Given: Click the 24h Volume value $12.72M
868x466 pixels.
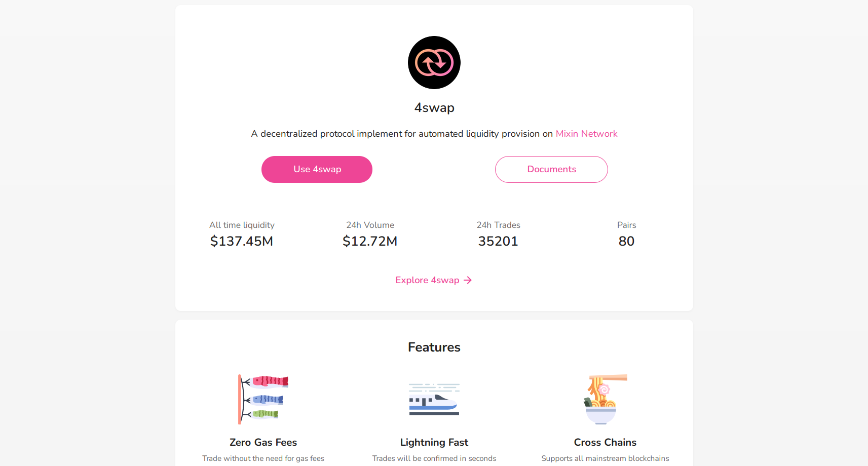Looking at the screenshot, I should coord(370,241).
